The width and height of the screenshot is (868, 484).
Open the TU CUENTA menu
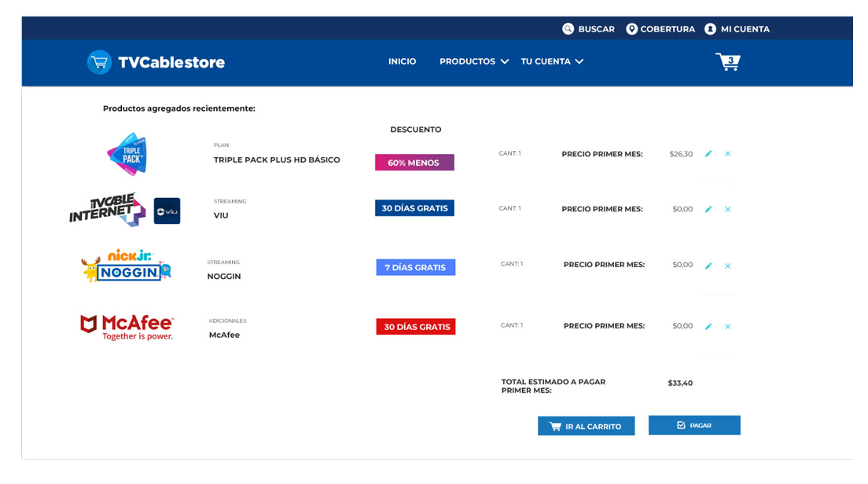tap(546, 61)
